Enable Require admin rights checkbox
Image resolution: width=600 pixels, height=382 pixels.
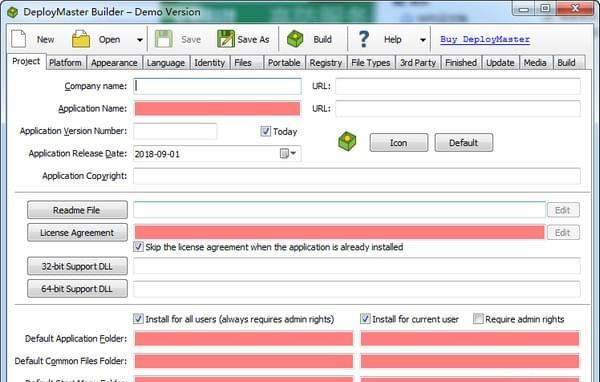478,318
